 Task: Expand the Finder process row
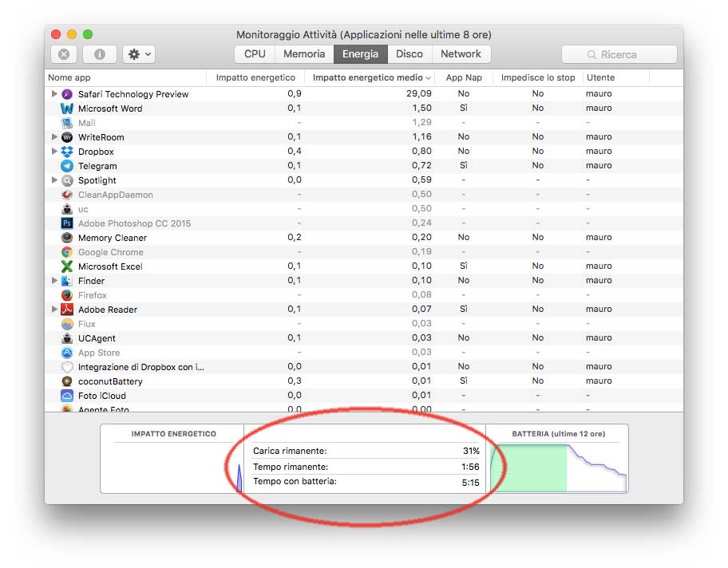[x=54, y=280]
